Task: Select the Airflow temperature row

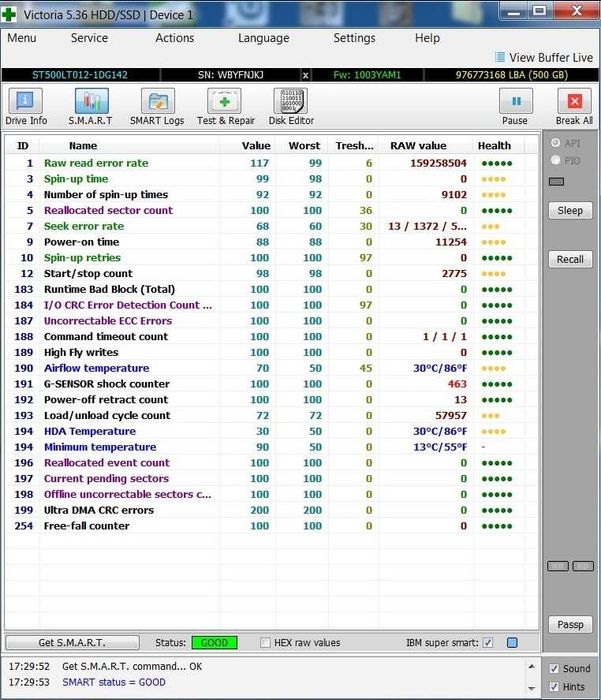Action: tap(271, 368)
